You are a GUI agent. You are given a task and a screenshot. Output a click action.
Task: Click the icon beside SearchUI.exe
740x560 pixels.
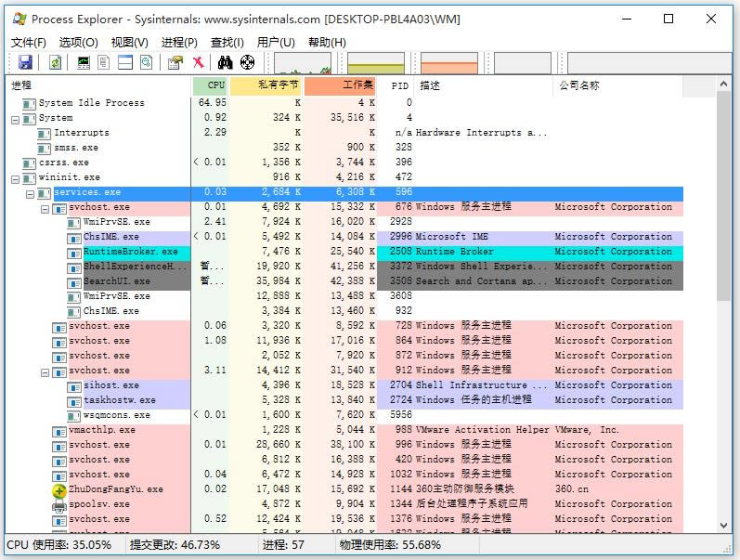[74, 283]
